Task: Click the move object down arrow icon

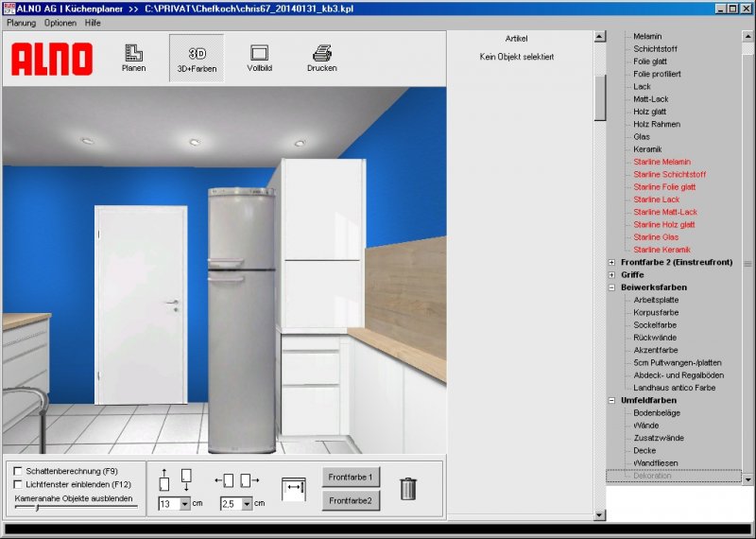Action: 185,478
